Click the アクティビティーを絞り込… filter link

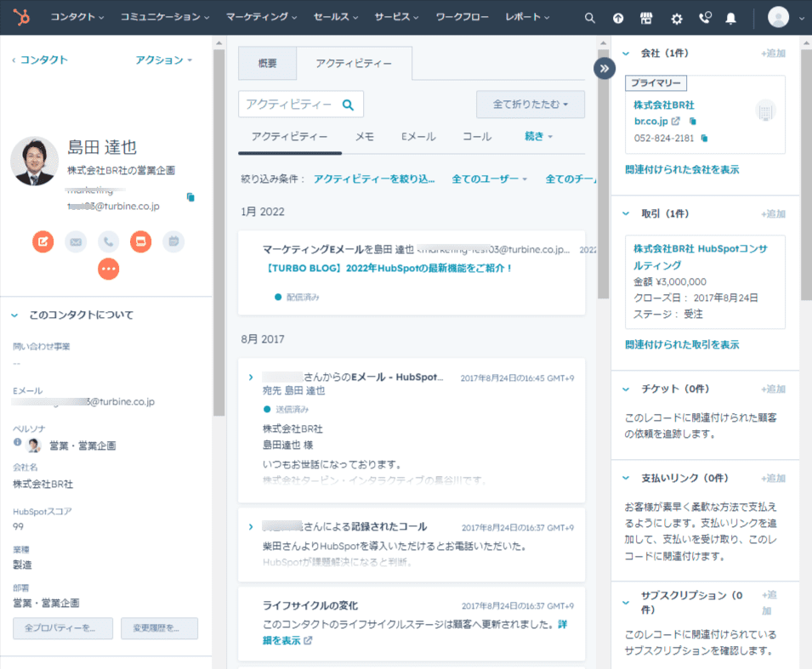click(374, 179)
